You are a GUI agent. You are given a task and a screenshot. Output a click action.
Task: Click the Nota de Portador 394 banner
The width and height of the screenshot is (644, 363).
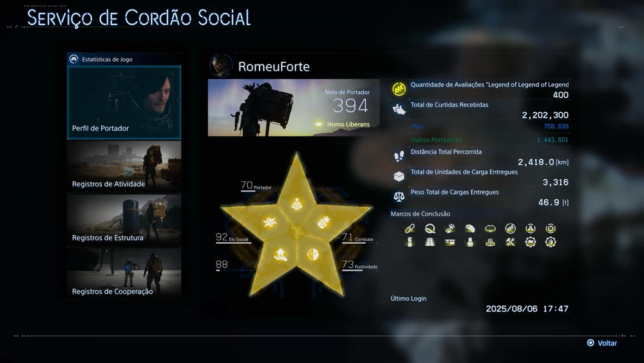pos(294,108)
